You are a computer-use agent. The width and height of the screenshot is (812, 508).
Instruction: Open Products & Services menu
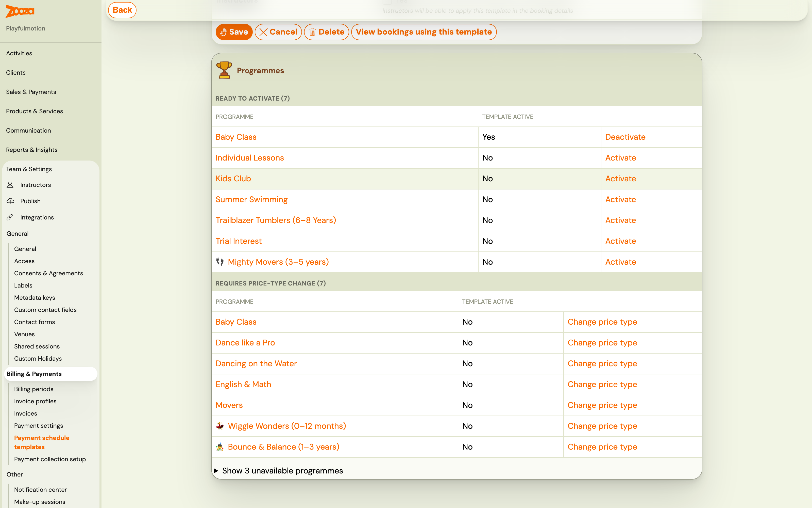click(35, 111)
